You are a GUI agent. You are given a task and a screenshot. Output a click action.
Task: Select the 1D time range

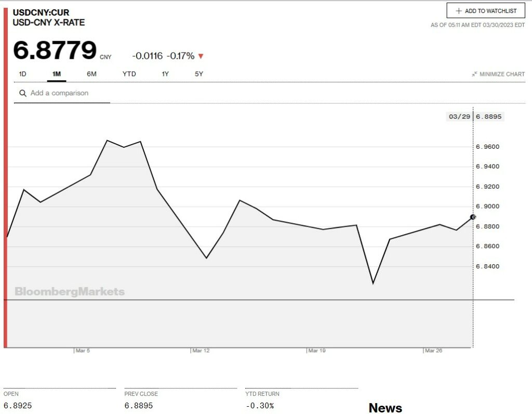click(22, 74)
